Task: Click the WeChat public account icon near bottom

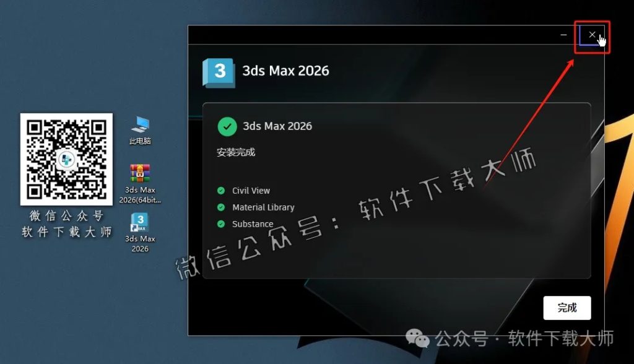Action: (x=419, y=339)
